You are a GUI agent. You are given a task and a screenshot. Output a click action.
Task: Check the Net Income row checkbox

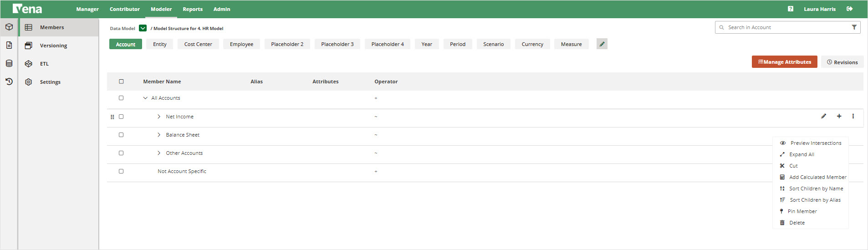pos(121,117)
